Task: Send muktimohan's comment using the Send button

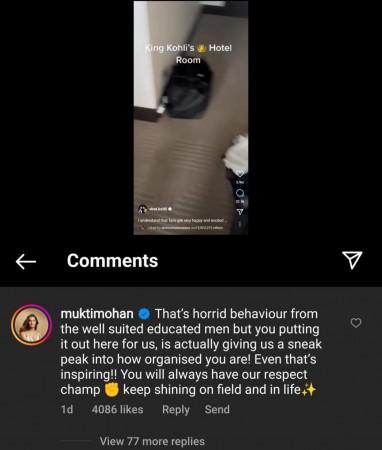Action: (x=217, y=409)
